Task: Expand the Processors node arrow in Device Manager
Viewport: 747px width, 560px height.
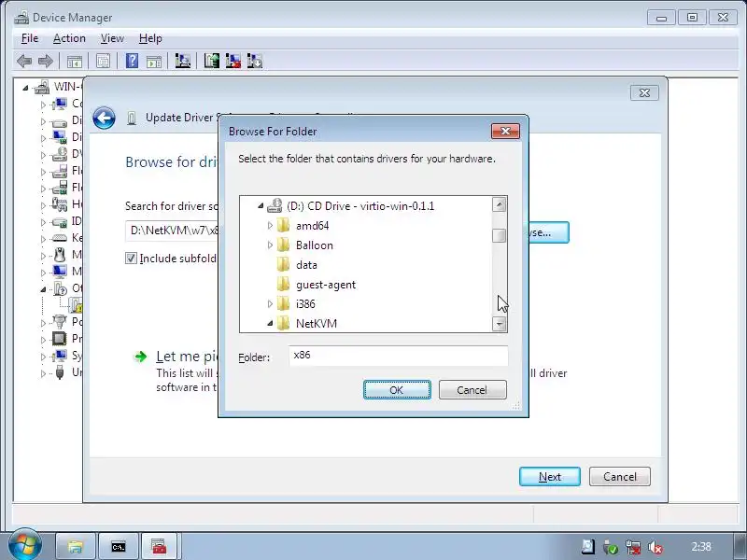Action: pyautogui.click(x=43, y=340)
